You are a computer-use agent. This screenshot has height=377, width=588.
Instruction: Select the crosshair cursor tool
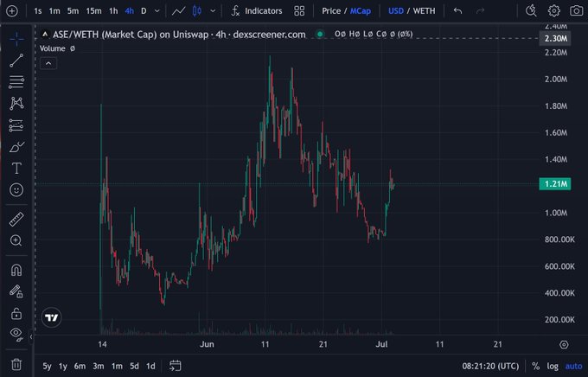(16, 39)
